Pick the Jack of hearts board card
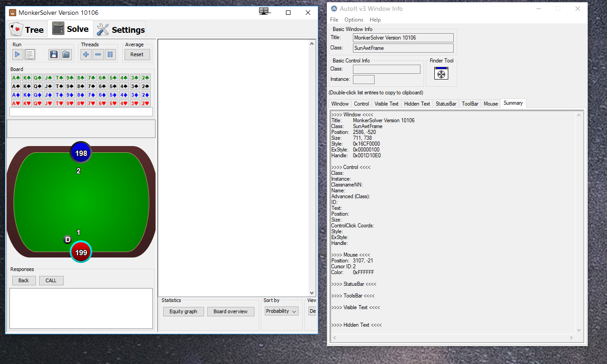 [49, 103]
